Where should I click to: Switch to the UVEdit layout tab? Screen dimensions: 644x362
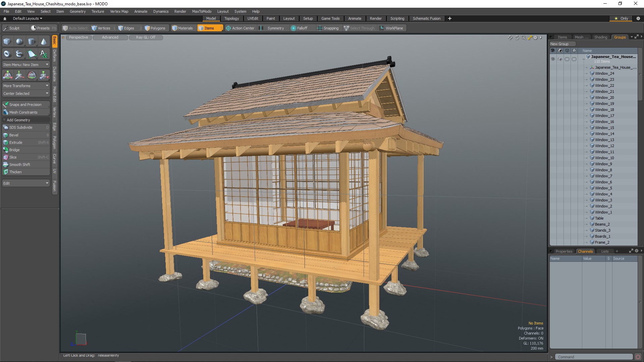click(x=253, y=18)
